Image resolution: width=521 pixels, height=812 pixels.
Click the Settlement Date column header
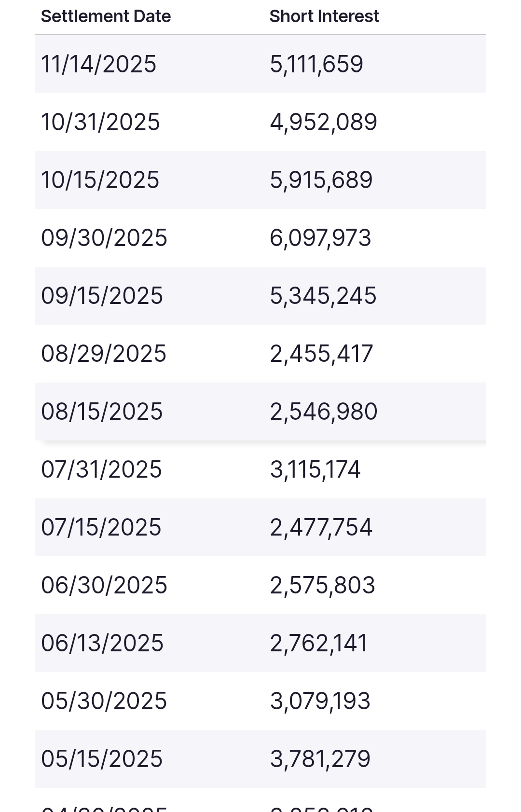coord(106,16)
